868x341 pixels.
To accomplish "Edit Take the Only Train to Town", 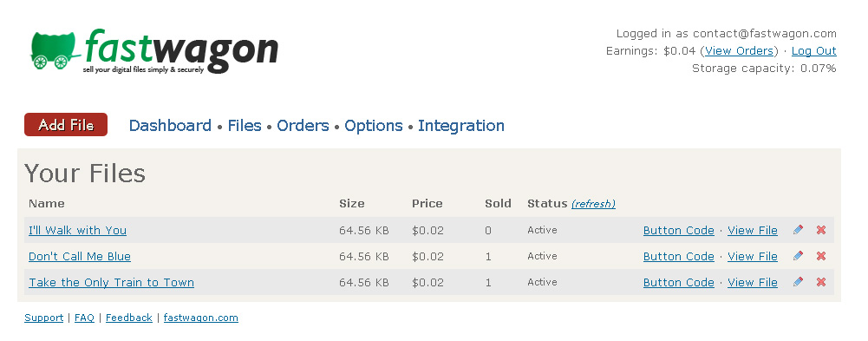I will point(798,282).
